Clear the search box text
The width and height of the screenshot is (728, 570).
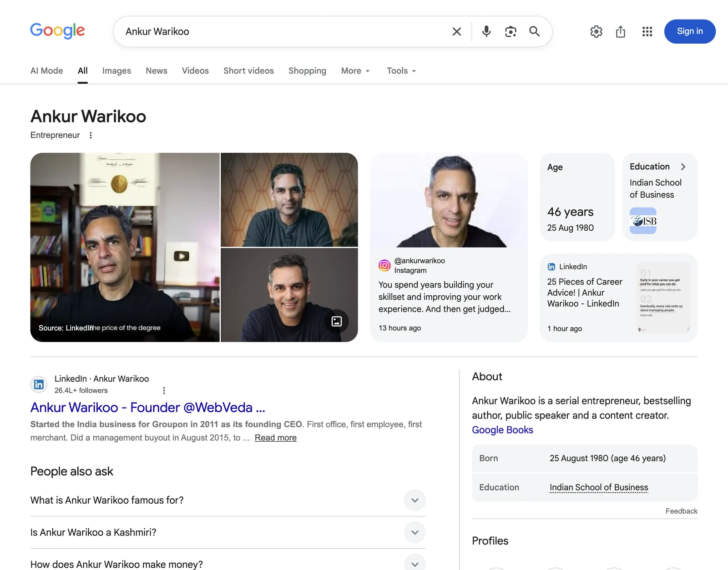pos(456,31)
